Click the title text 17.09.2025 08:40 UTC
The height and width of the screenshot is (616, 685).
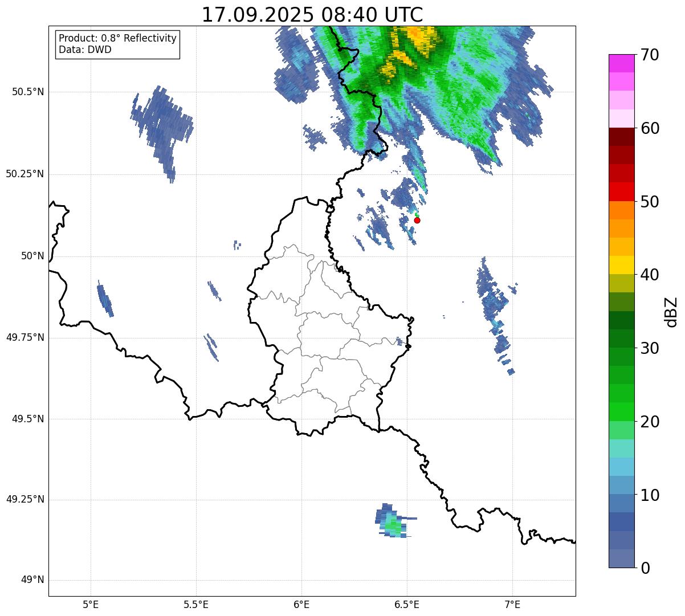coord(312,15)
